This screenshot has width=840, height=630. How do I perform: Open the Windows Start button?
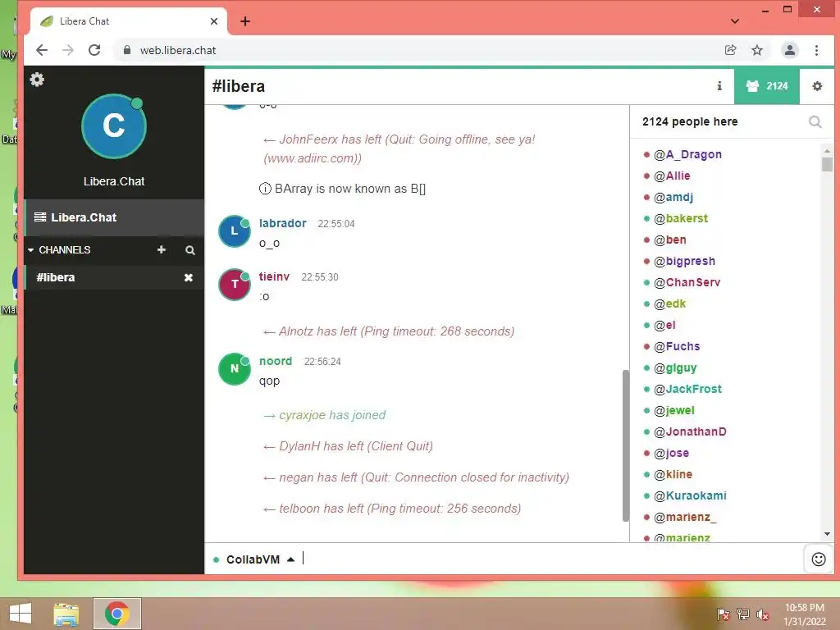20,614
